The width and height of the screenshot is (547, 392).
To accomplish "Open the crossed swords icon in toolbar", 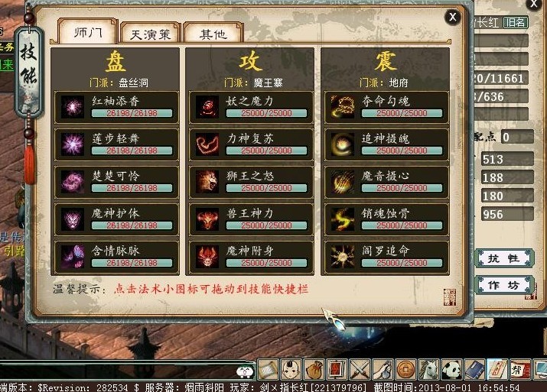I will 360,369.
